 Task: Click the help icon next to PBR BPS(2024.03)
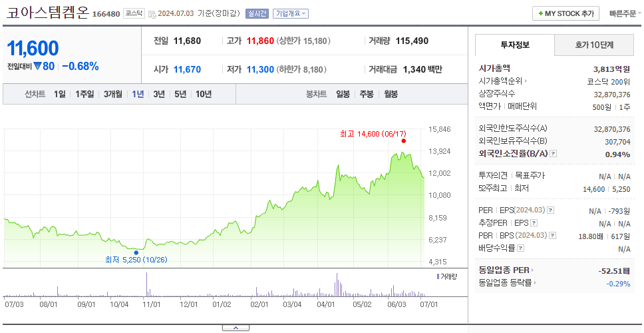pos(553,236)
